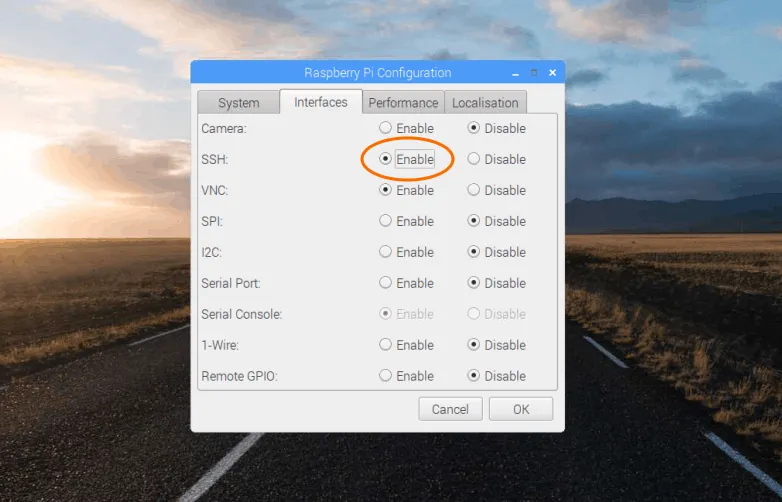Enable I2C interface radio
This screenshot has height=502, width=782.
(x=406, y=252)
